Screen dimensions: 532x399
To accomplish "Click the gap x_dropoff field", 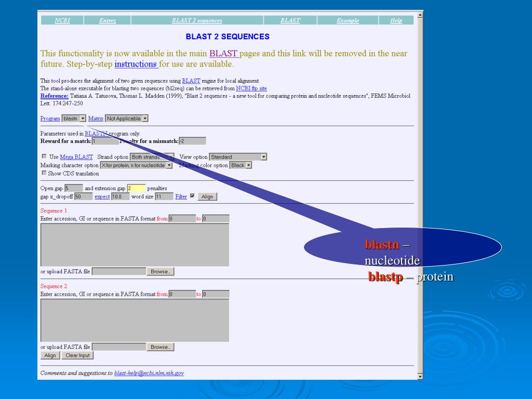I will pos(84,196).
